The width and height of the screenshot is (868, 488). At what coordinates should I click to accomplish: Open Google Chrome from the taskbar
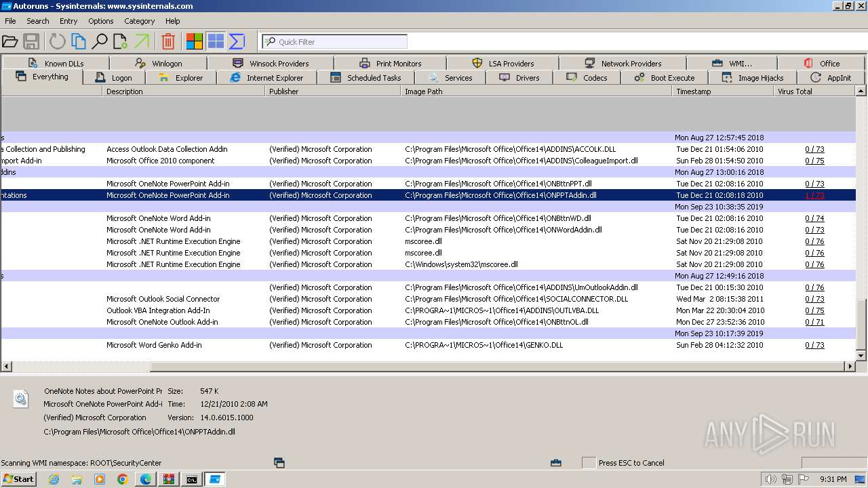tap(123, 479)
